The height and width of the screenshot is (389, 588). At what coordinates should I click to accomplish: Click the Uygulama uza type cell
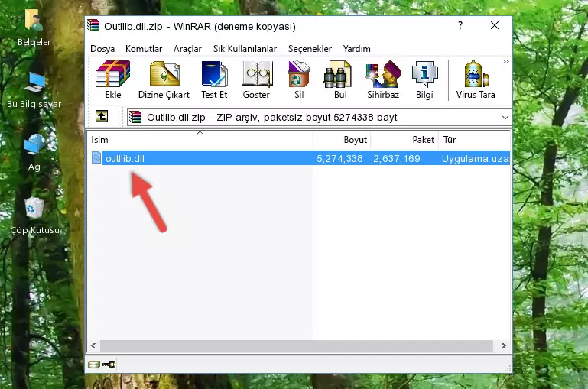pos(475,158)
